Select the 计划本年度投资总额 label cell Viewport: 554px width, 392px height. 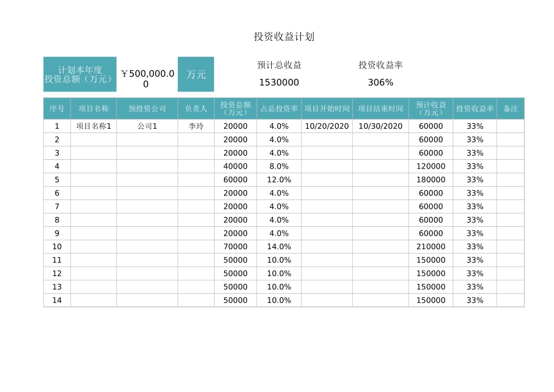tap(80, 74)
